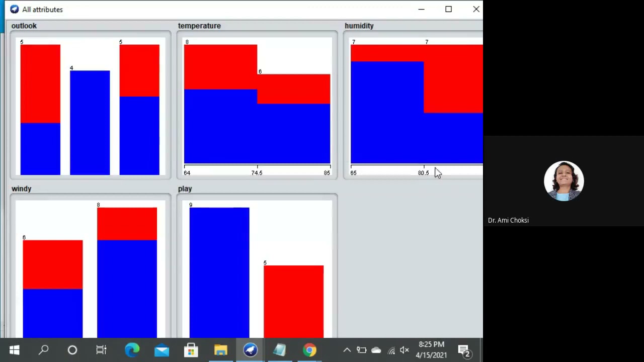Click the battery status tray icon

click(361, 350)
